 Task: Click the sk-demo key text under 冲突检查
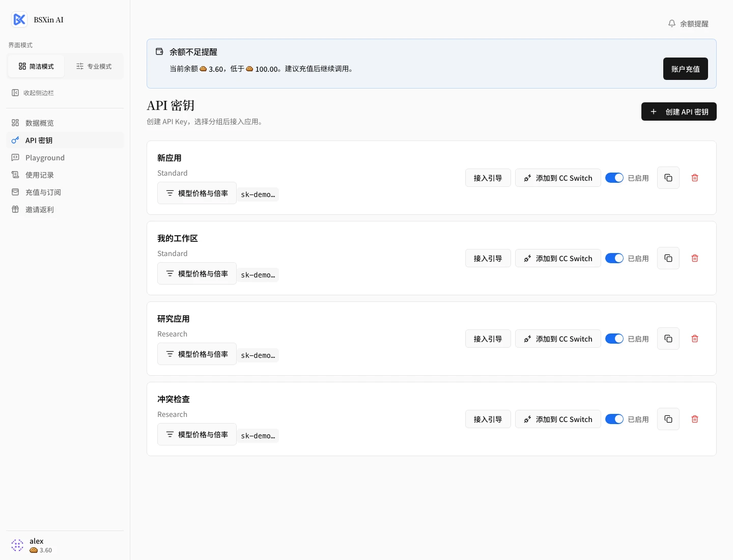point(258,436)
